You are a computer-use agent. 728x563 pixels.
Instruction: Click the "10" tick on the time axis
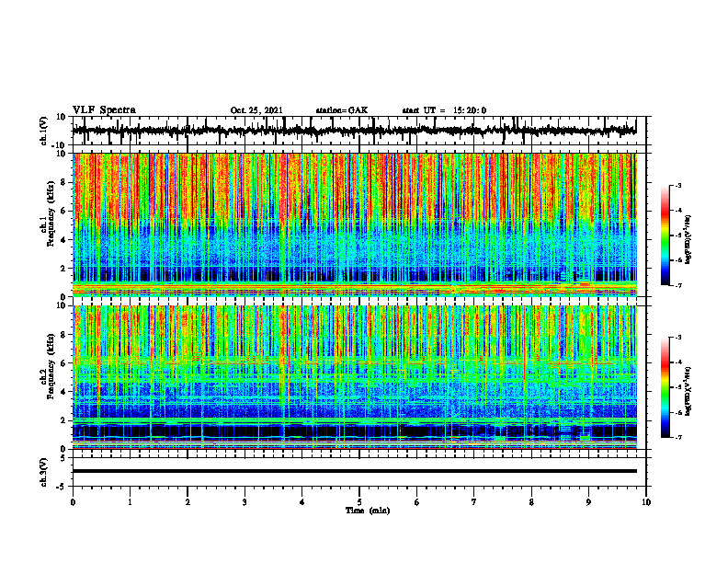646,502
